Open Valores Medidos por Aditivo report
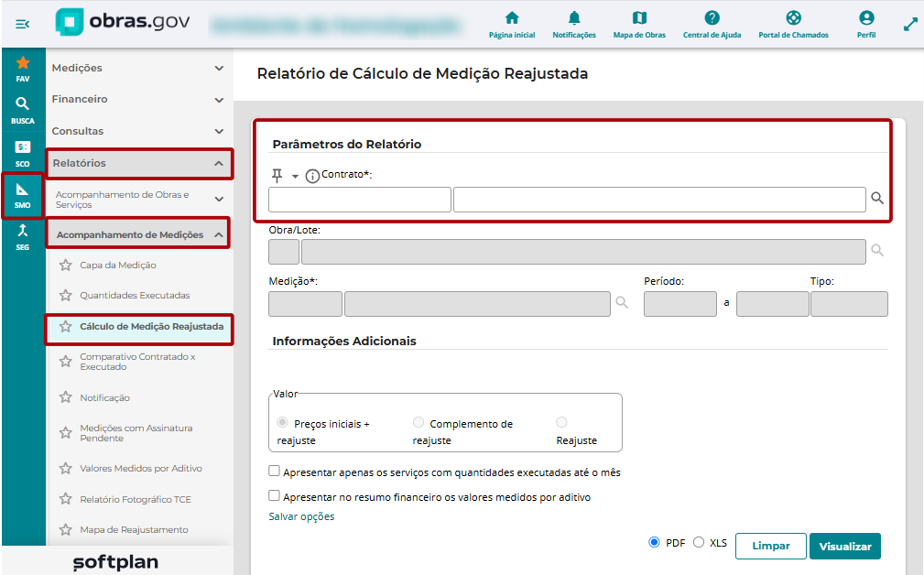This screenshot has height=575, width=924. [141, 469]
